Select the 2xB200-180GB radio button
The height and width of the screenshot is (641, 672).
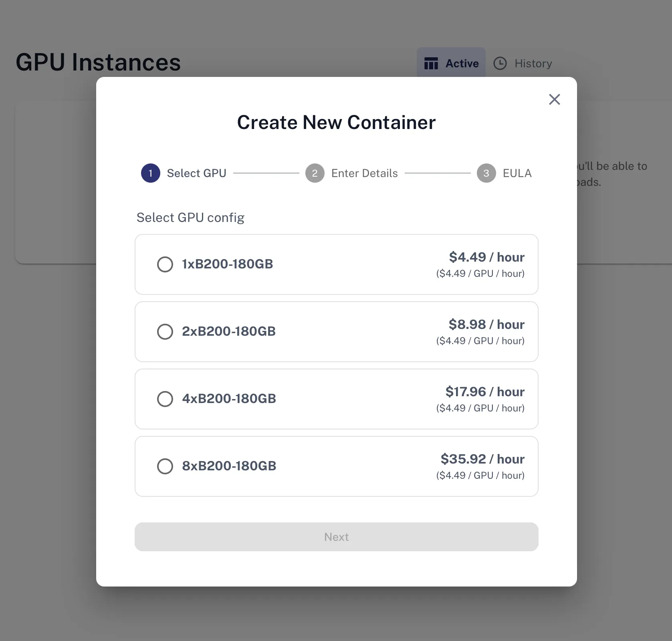(x=165, y=332)
